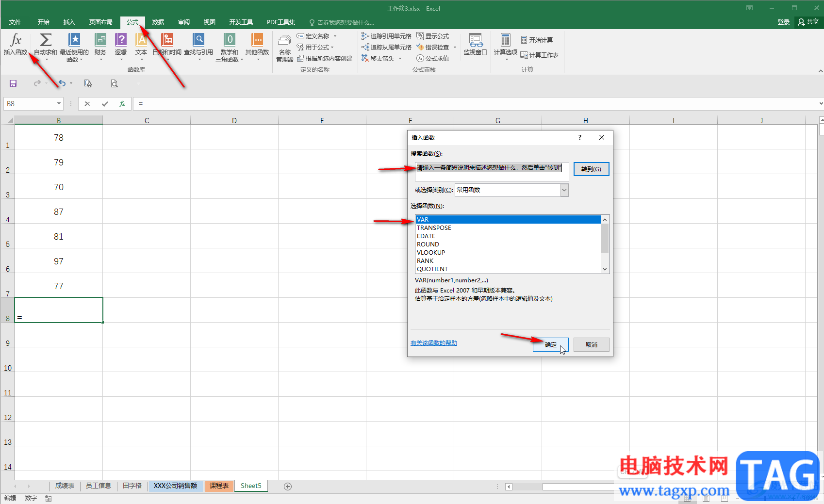Open the help link for this function

click(x=434, y=343)
